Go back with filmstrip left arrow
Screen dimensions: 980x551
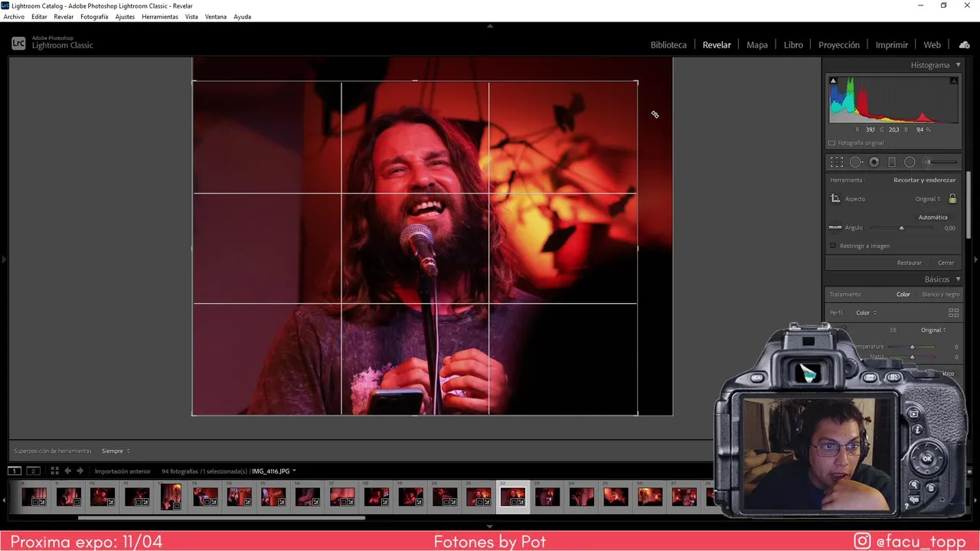coord(67,471)
